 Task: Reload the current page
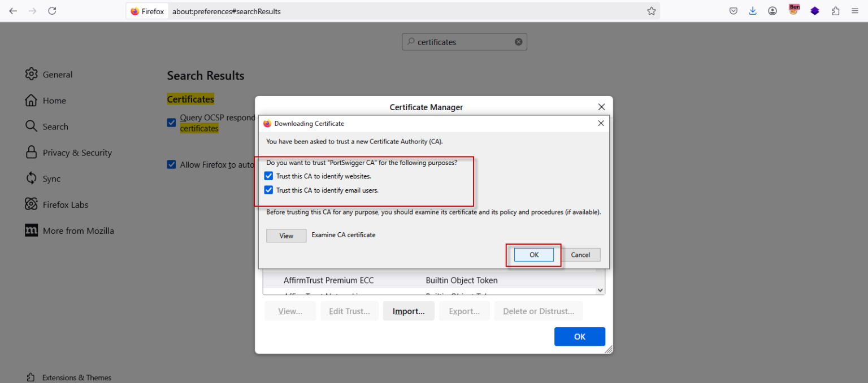point(52,11)
